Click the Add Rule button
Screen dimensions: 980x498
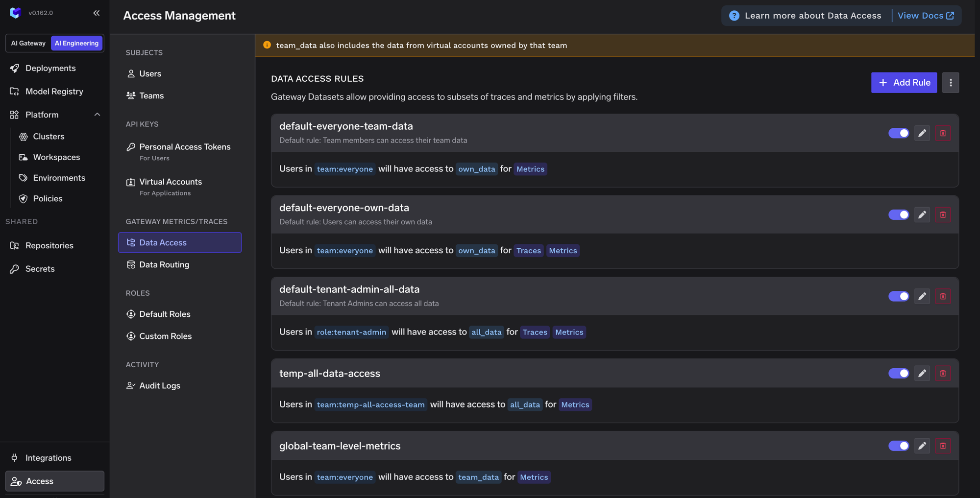pyautogui.click(x=904, y=83)
